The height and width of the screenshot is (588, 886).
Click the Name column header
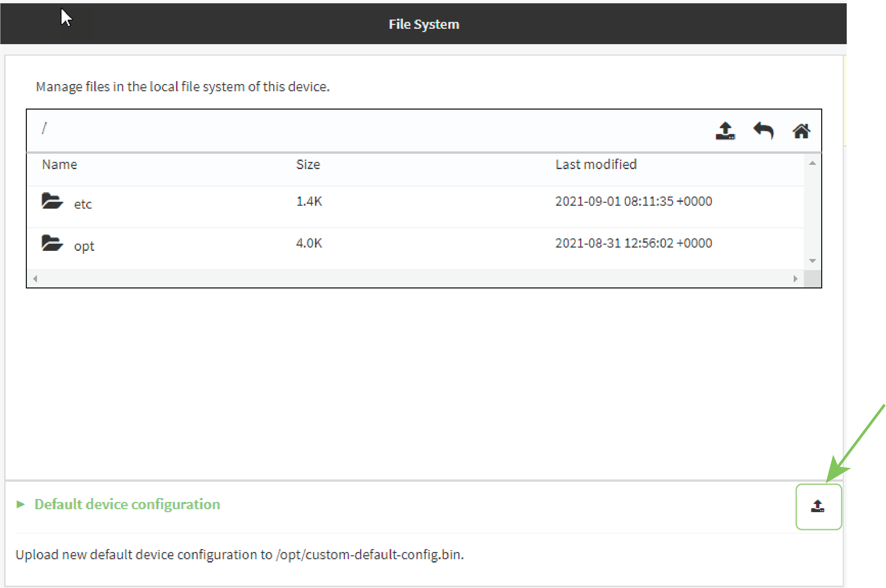(59, 164)
